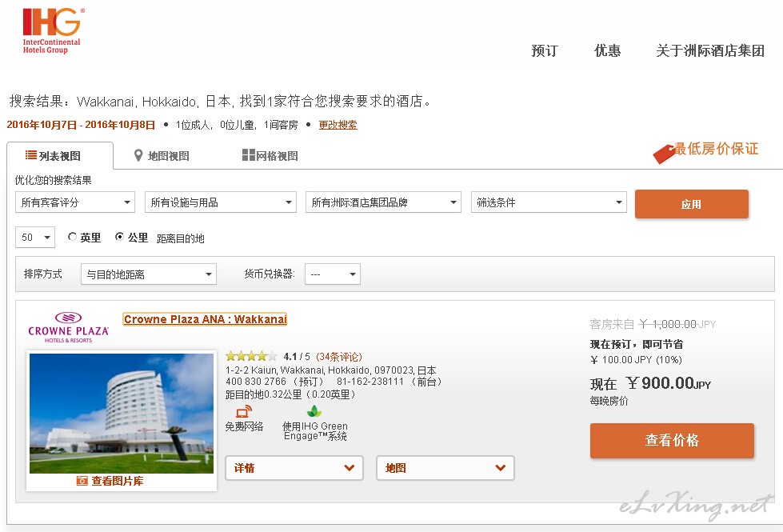Open the 筛选条件 dropdown
This screenshot has height=532, width=783.
(549, 202)
